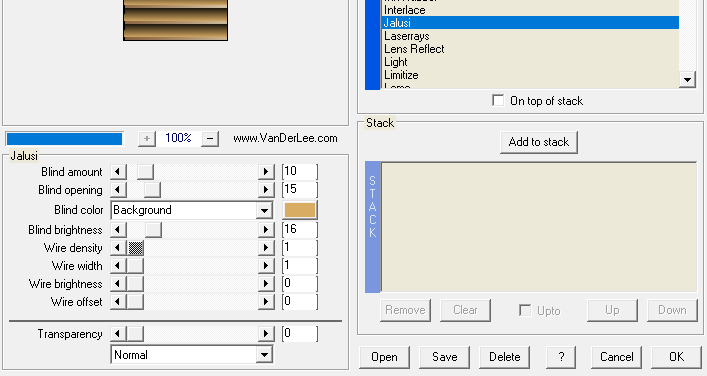Toggle the Upto checkbox
This screenshot has height=376, width=707.
[525, 310]
